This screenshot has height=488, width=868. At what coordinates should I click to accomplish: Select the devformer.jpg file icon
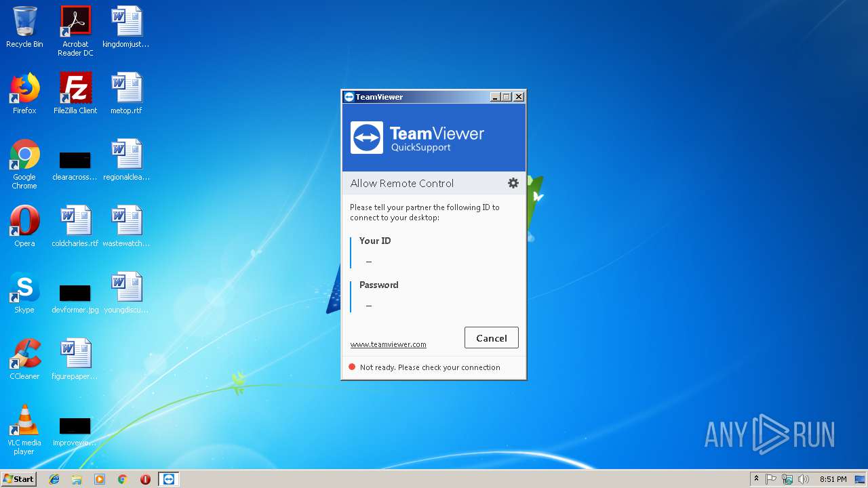pyautogui.click(x=75, y=299)
